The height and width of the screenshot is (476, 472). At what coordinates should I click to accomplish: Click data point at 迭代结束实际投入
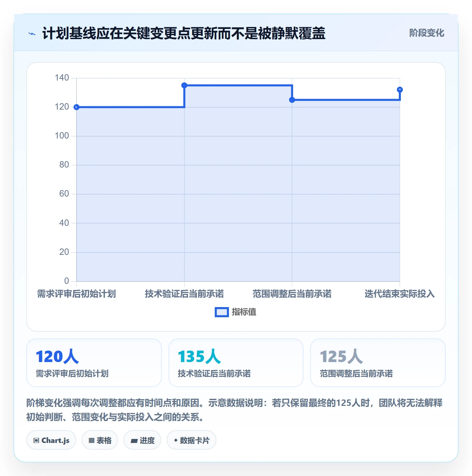[400, 90]
